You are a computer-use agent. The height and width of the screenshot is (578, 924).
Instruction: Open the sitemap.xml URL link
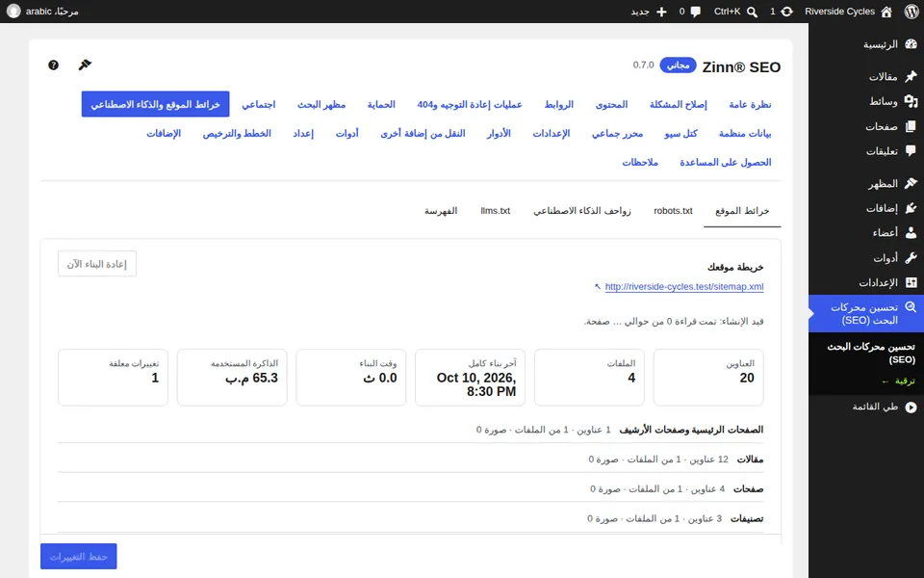(x=684, y=287)
